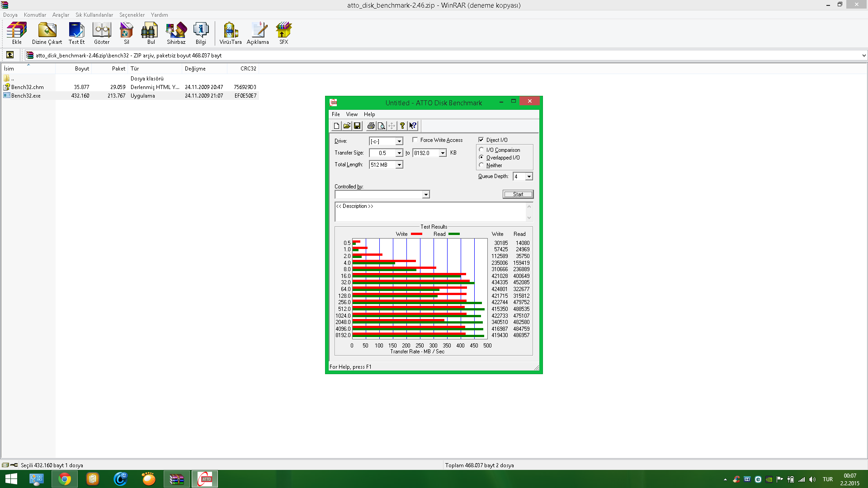This screenshot has width=868, height=488.
Task: Select the Overlapped I/O radio button
Action: pyautogui.click(x=481, y=157)
